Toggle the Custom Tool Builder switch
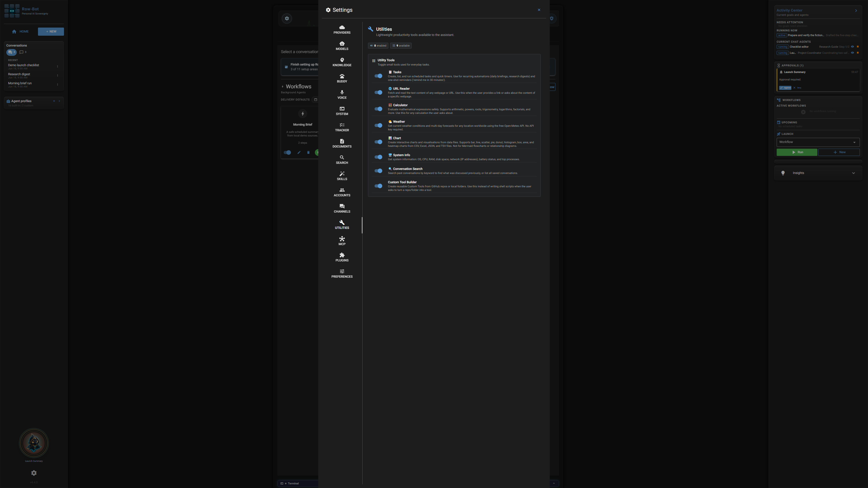Viewport: 868px width, 488px height. tap(378, 186)
